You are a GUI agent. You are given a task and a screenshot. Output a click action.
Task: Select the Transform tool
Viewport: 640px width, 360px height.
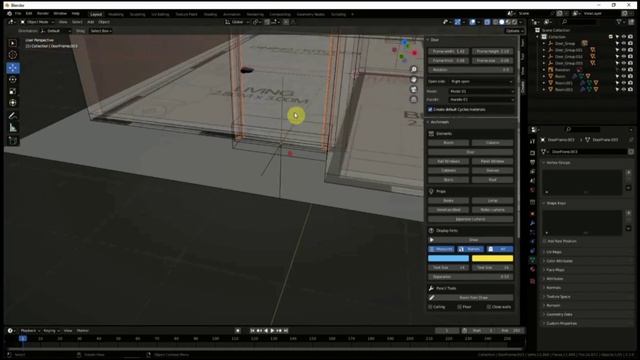pos(13,103)
